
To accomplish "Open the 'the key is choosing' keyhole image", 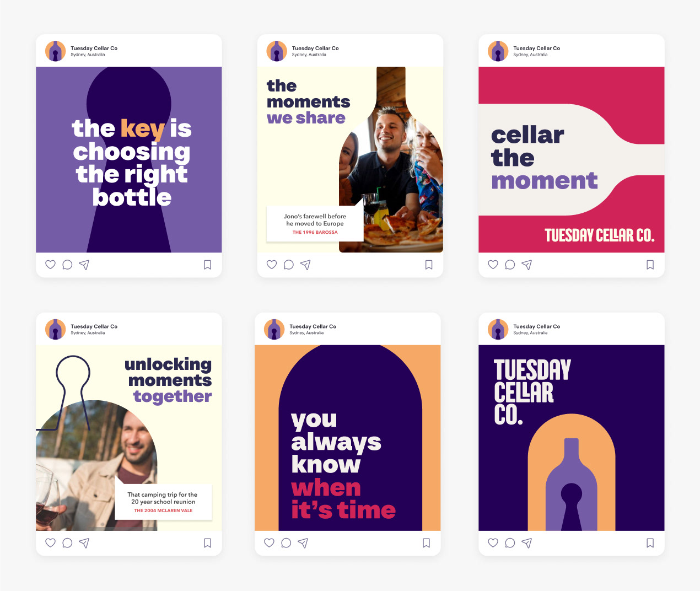I will pos(129,160).
